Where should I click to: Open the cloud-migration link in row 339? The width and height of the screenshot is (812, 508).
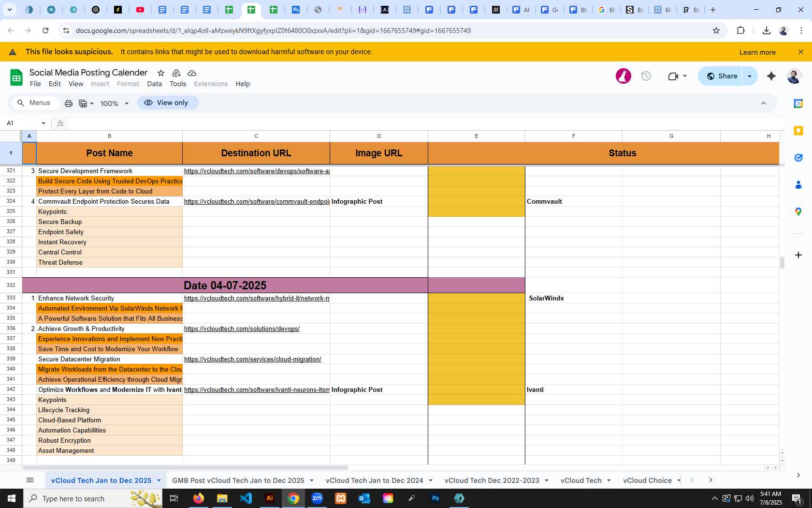click(x=252, y=359)
